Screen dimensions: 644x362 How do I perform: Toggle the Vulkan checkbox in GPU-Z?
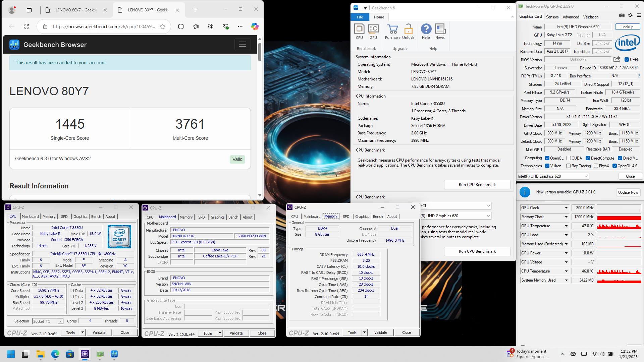click(x=547, y=166)
